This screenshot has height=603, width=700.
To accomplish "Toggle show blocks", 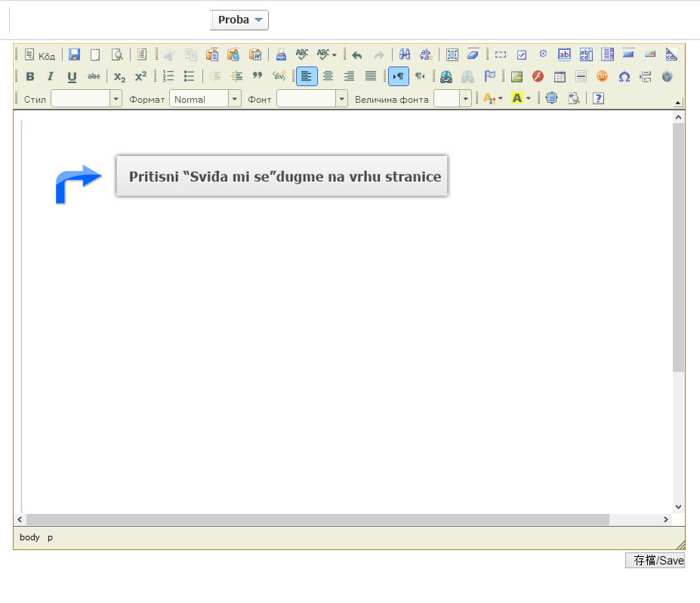I will (x=574, y=98).
